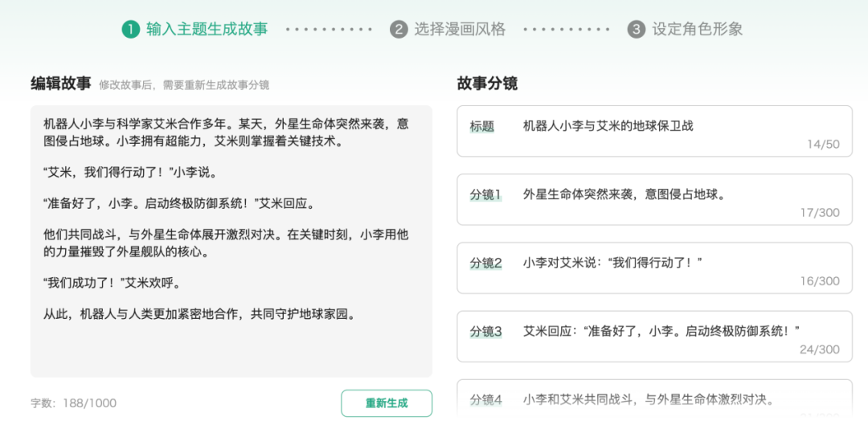Screen dimensions: 868x425
Task: Click the 分镜4 partially visible field
Action: click(648, 398)
